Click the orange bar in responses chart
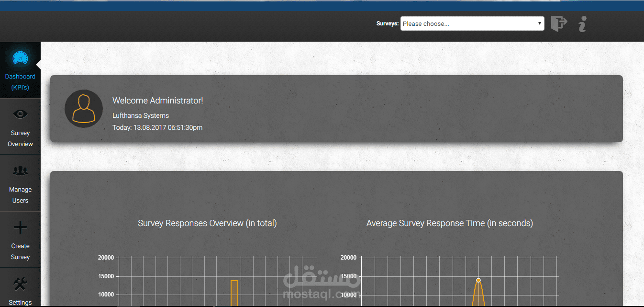This screenshot has height=307, width=644. pyautogui.click(x=234, y=293)
